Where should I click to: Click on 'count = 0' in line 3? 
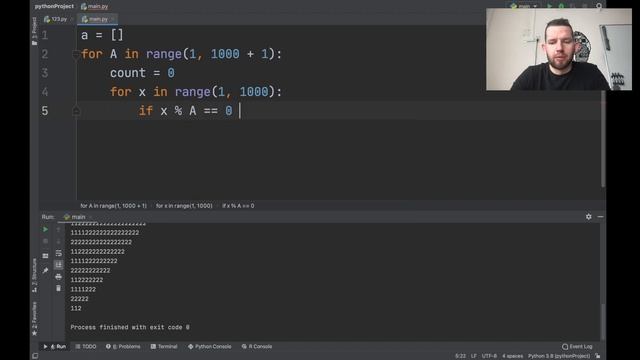point(142,73)
